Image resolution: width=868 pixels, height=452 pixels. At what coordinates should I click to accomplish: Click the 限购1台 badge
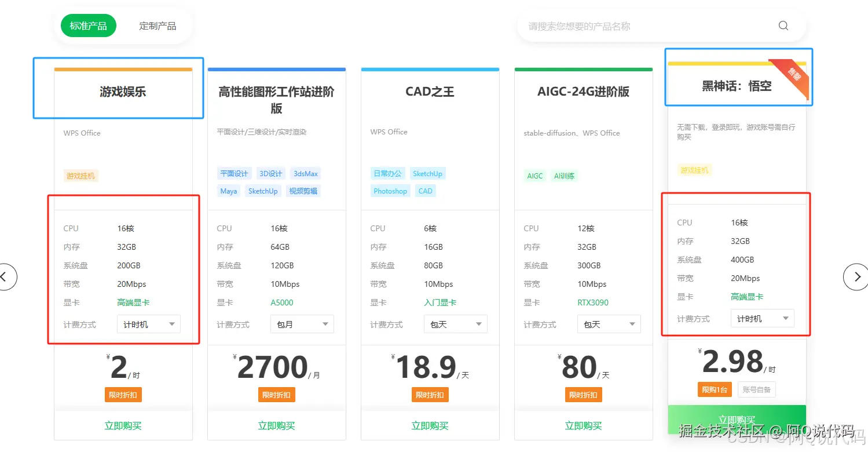click(715, 389)
